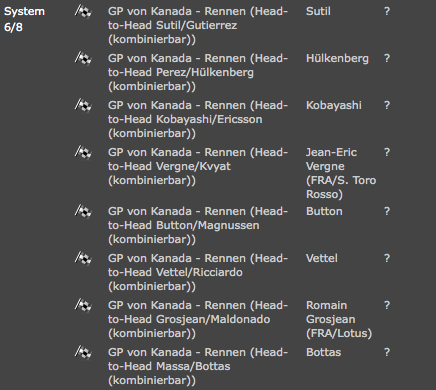436x390 pixels.
Task: Open Head-to-Head Kobayashi/Ericsson event text
Action: click(198, 119)
